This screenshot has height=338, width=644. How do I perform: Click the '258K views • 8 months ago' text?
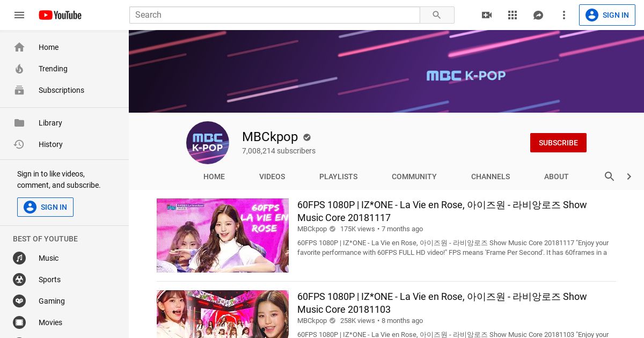tap(382, 321)
